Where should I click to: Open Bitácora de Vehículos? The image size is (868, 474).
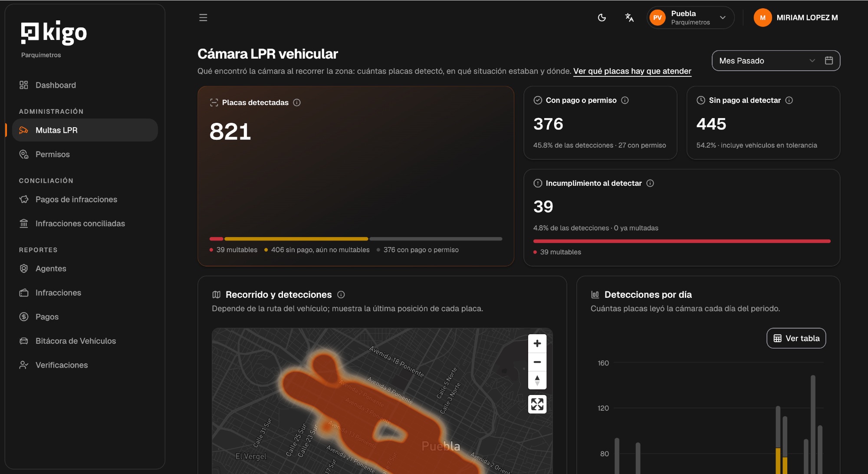click(85, 341)
